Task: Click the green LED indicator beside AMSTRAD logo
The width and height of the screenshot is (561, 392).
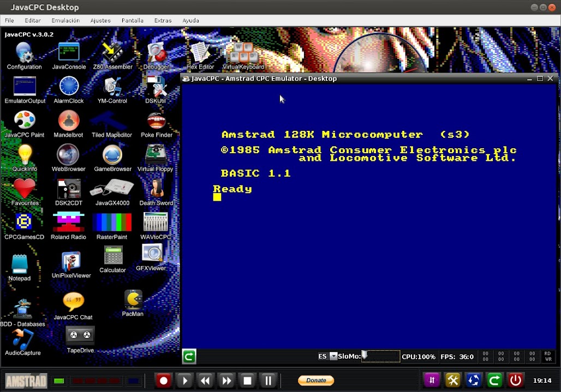Action: pos(59,381)
